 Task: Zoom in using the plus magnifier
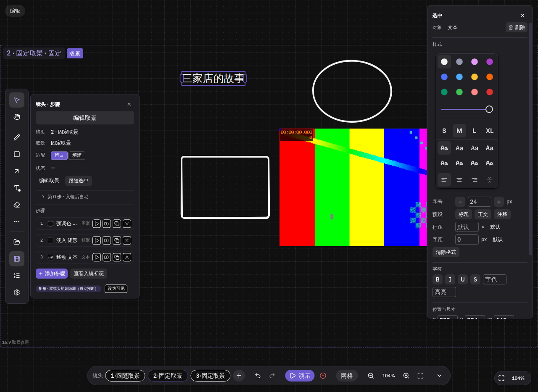(406, 376)
